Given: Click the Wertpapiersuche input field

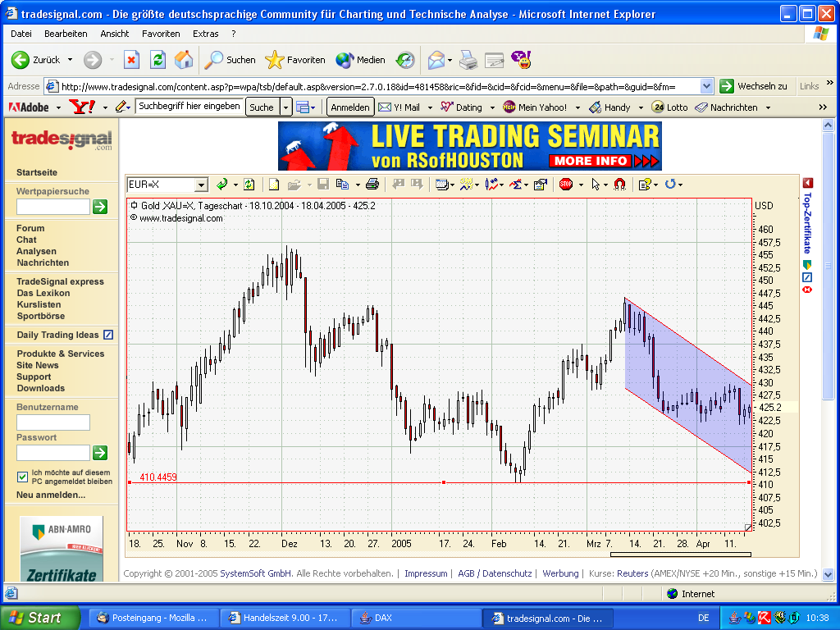Looking at the screenshot, I should click(53, 206).
